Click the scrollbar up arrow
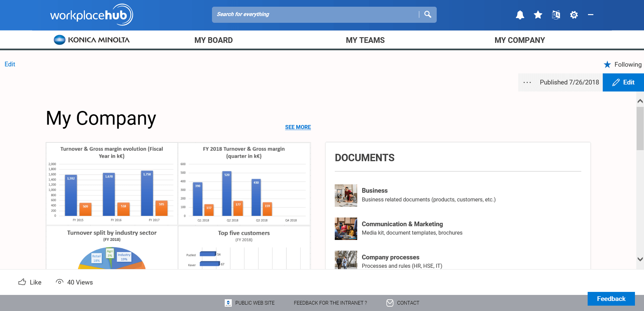The image size is (644, 311). click(x=640, y=101)
